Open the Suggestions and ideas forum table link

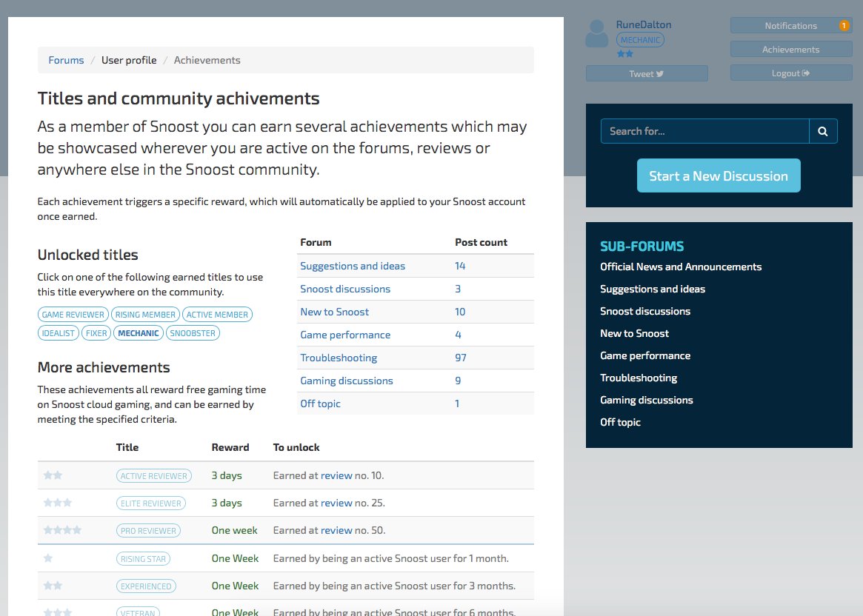coord(353,267)
